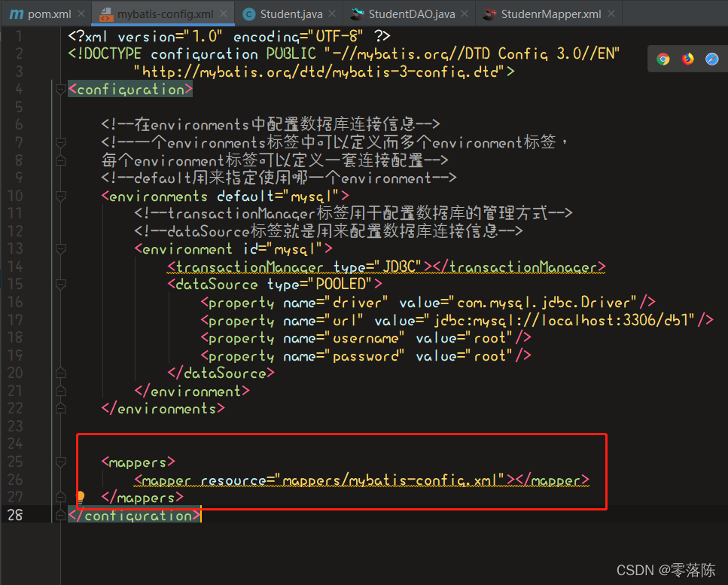728x585 pixels.
Task: Collapse the configuration tag at line 4
Action: [60, 89]
